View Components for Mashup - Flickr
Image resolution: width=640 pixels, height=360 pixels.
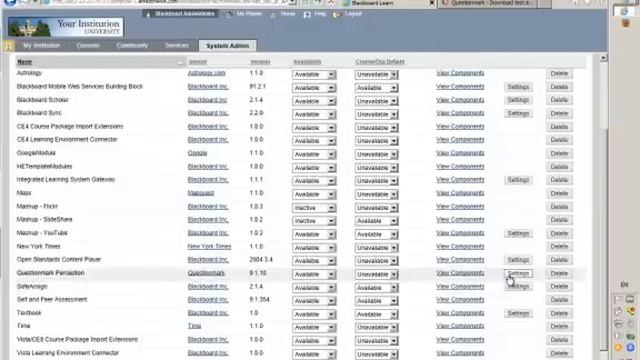click(460, 207)
